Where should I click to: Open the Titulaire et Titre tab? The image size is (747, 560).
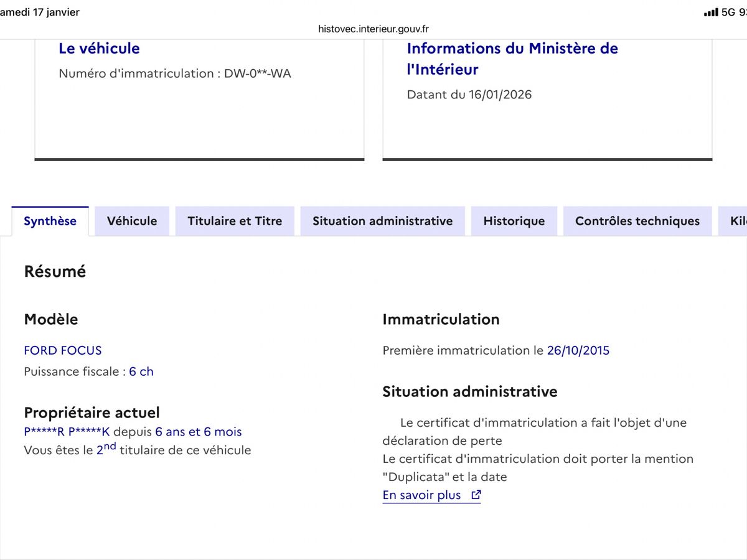coord(235,221)
